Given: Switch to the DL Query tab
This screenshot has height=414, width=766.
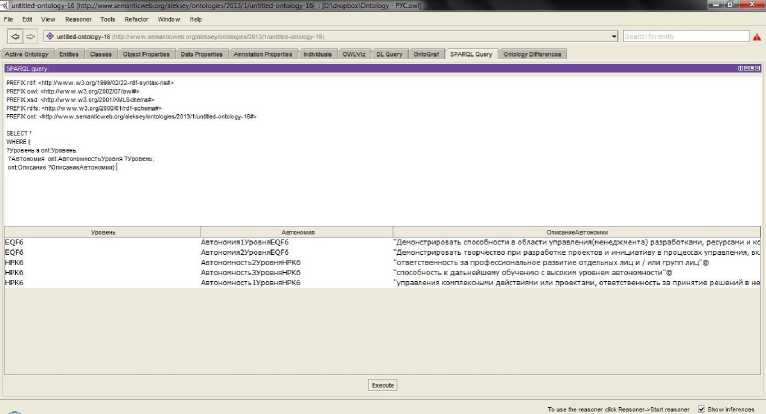Looking at the screenshot, I should (x=389, y=54).
